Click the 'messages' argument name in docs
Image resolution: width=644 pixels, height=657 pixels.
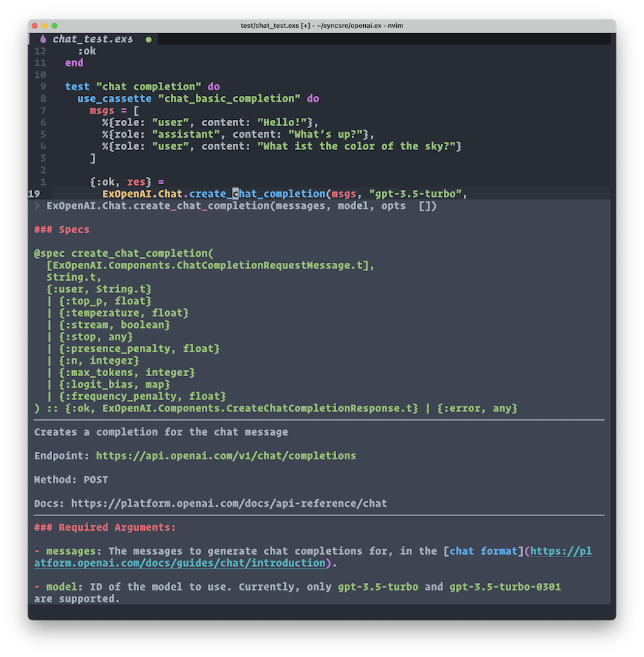pyautogui.click(x=71, y=551)
